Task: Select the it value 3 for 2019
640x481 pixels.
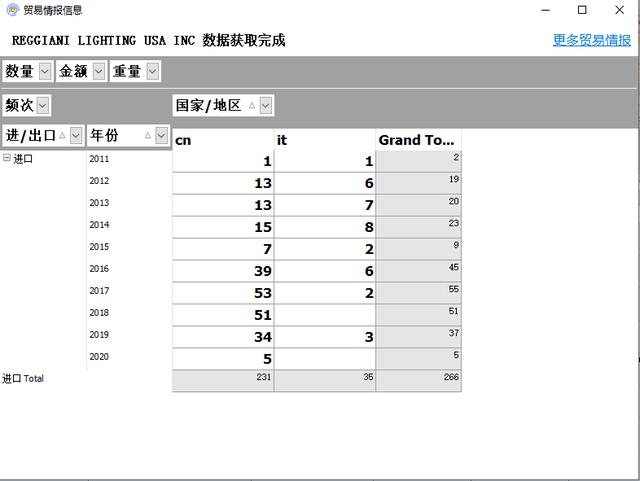Action: pos(324,337)
